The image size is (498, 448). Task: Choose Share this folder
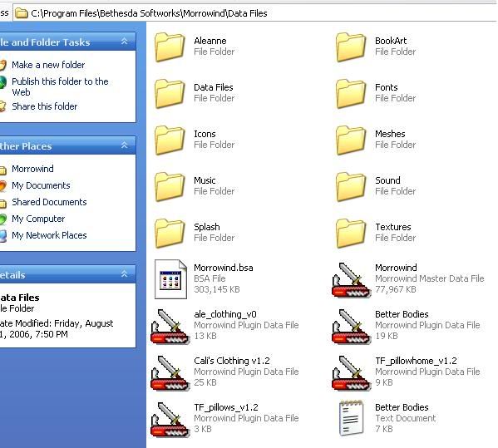coord(44,106)
